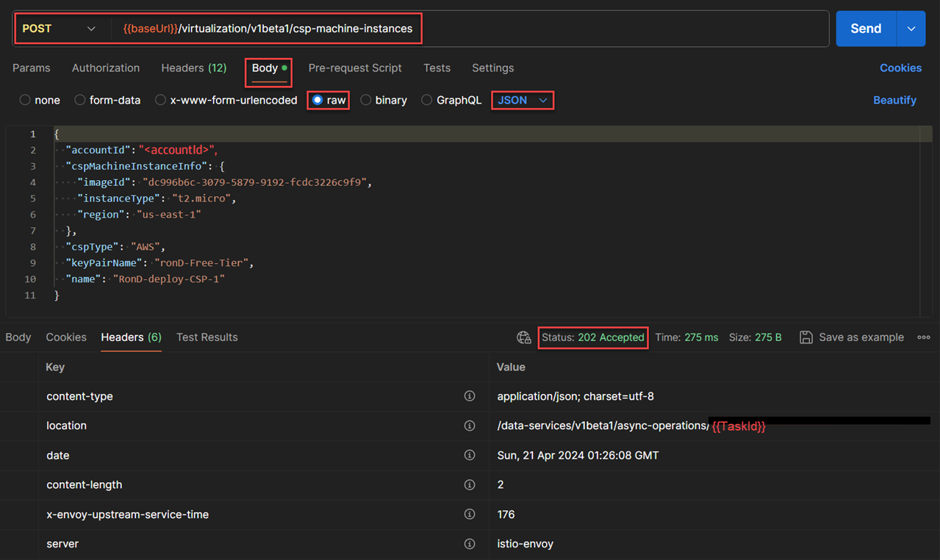Screen dimensions: 940x560
Task: Click the Key column header
Action: [x=55, y=367]
